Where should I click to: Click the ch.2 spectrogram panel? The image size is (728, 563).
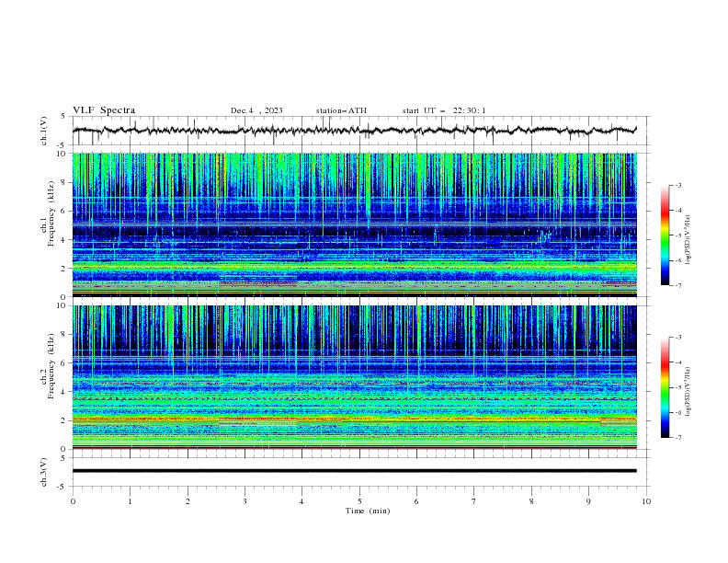click(354, 377)
